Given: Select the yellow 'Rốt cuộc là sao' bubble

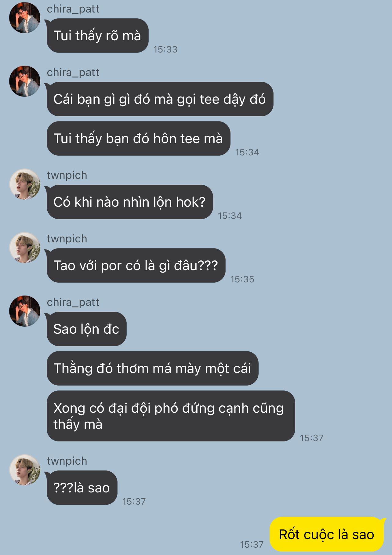Looking at the screenshot, I should click(x=327, y=535).
